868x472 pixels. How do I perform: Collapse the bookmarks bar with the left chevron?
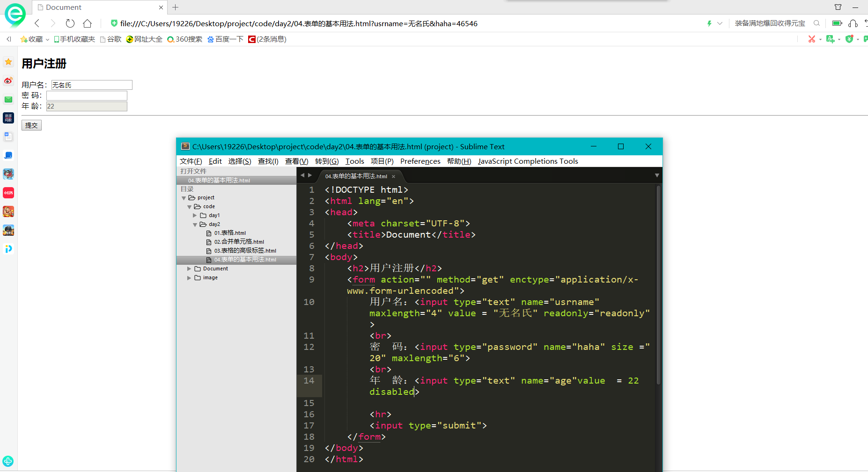tap(8, 39)
